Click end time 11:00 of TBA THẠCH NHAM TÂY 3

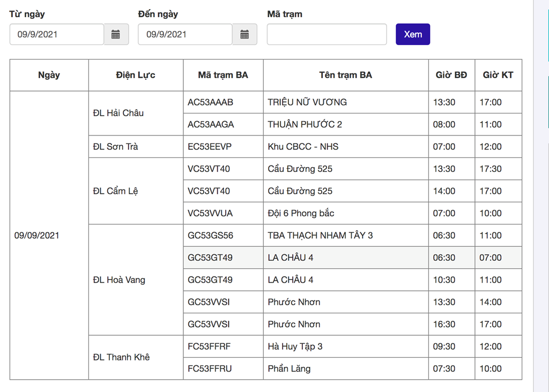click(490, 235)
